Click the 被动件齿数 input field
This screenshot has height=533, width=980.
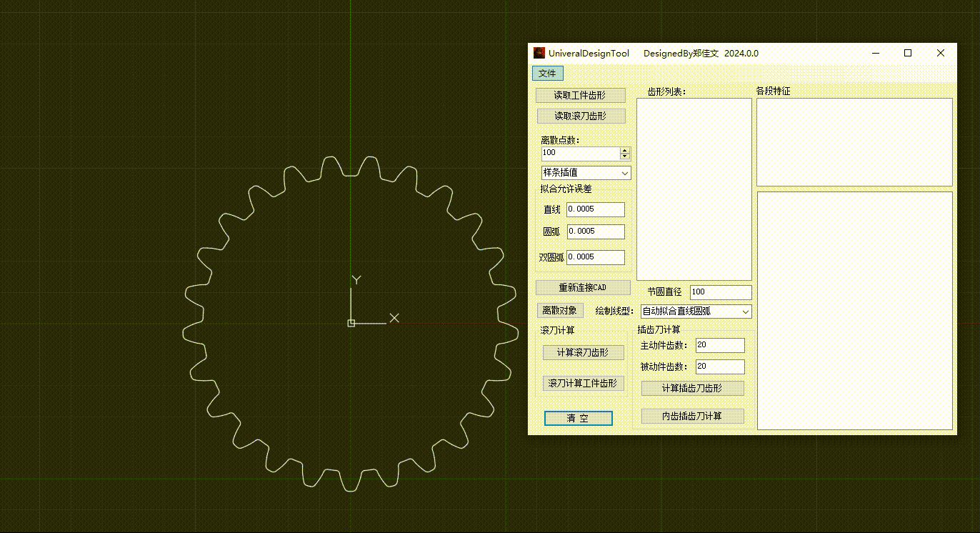pos(720,367)
